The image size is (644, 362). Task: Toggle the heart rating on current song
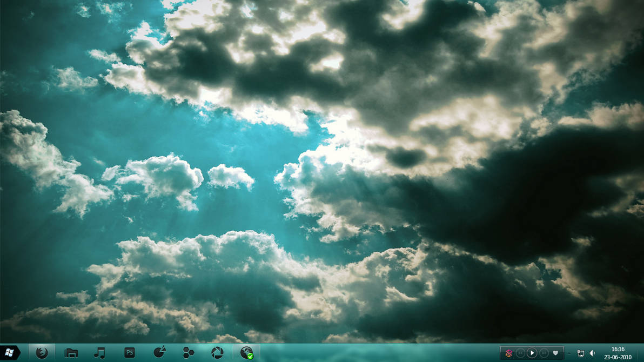click(555, 353)
